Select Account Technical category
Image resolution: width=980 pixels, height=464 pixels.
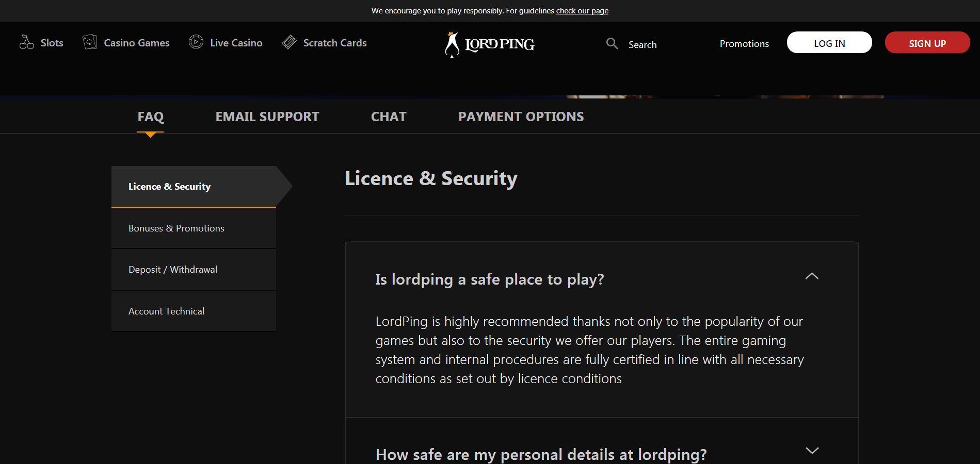tap(194, 311)
